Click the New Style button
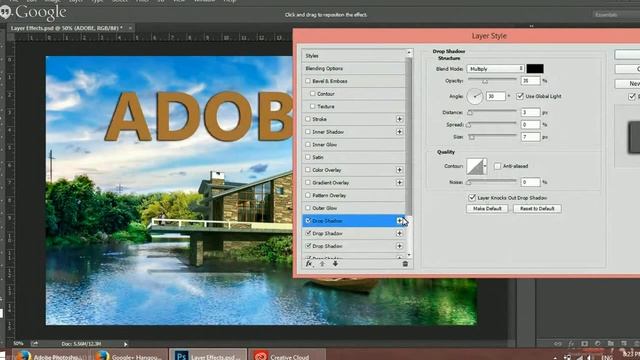The image size is (640, 360). (628, 83)
